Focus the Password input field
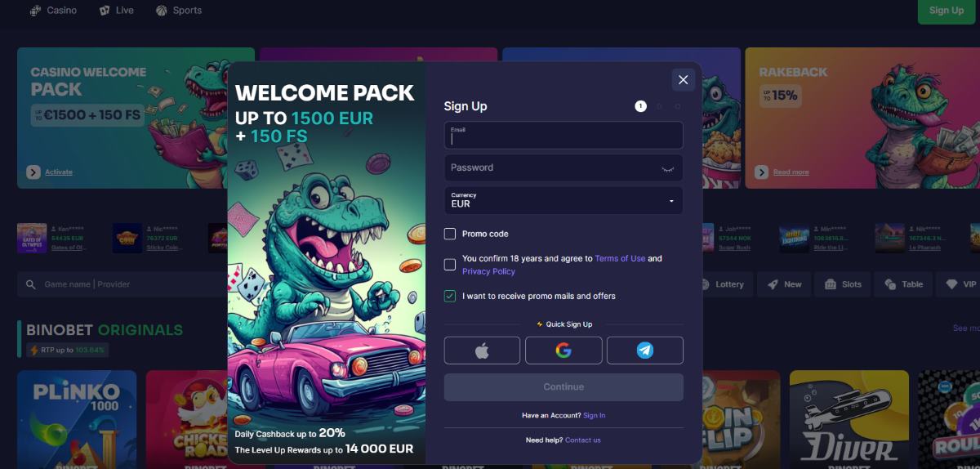The image size is (980, 469). 563,167
